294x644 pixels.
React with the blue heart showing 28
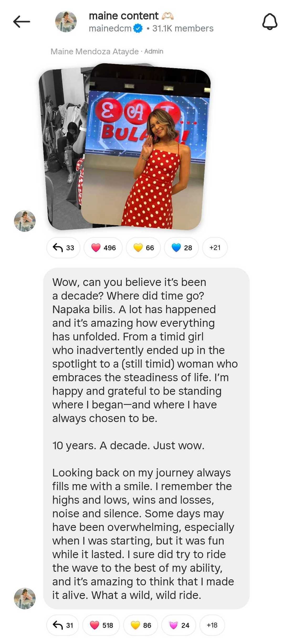click(x=181, y=248)
